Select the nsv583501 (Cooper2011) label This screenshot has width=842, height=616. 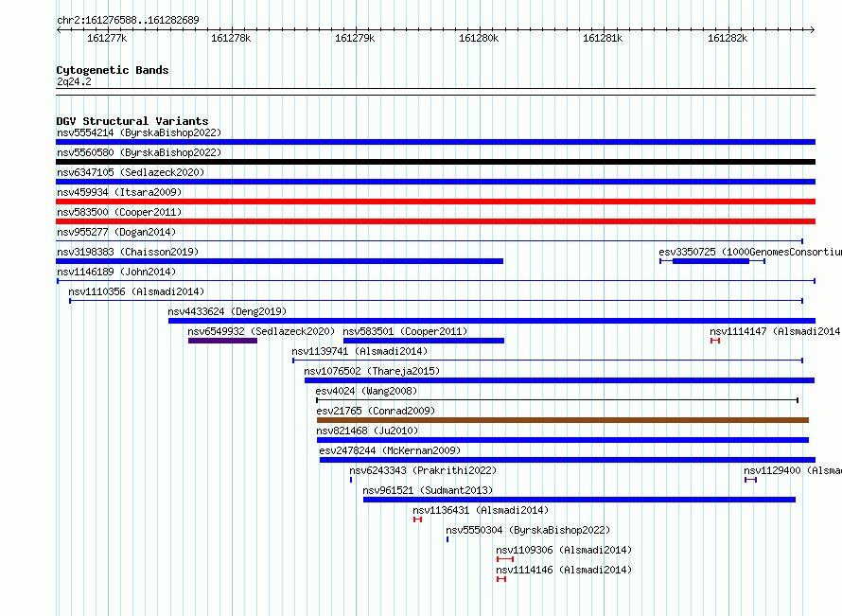click(x=405, y=331)
